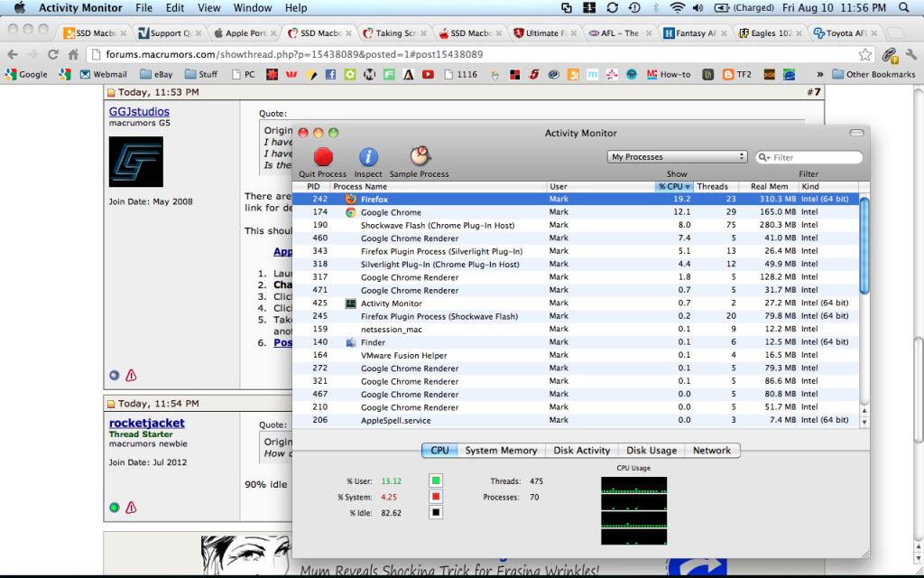Open Spotlight search in the menu bar
This screenshot has height=578, width=924.
[904, 7]
